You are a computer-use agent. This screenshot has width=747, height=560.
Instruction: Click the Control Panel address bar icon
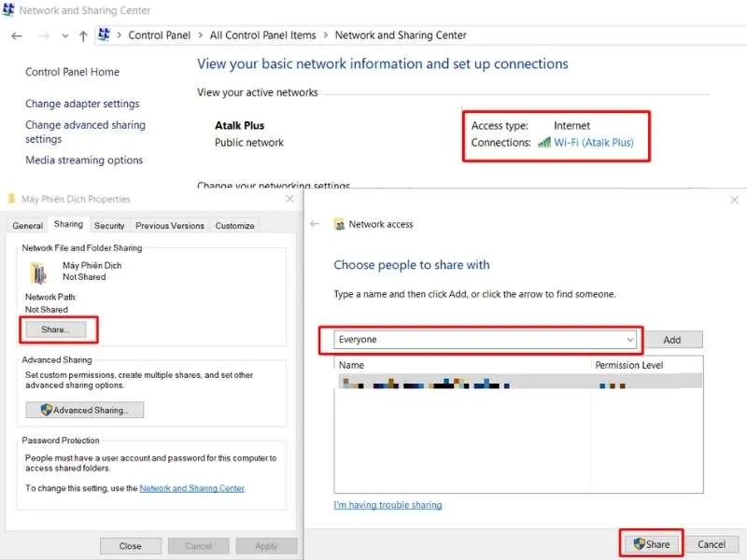(x=105, y=35)
